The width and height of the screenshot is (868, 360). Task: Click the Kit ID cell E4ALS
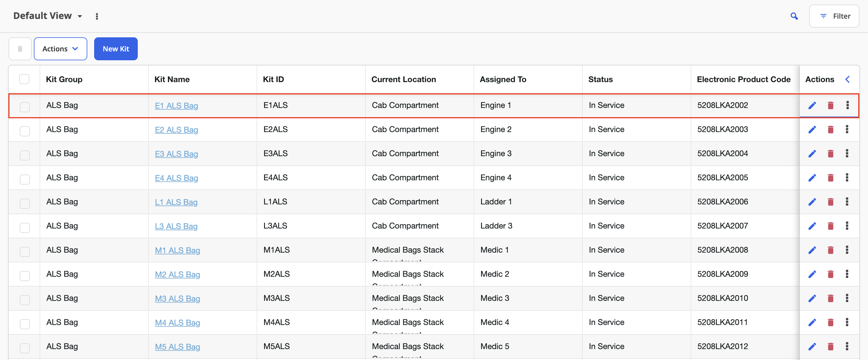[x=275, y=178]
